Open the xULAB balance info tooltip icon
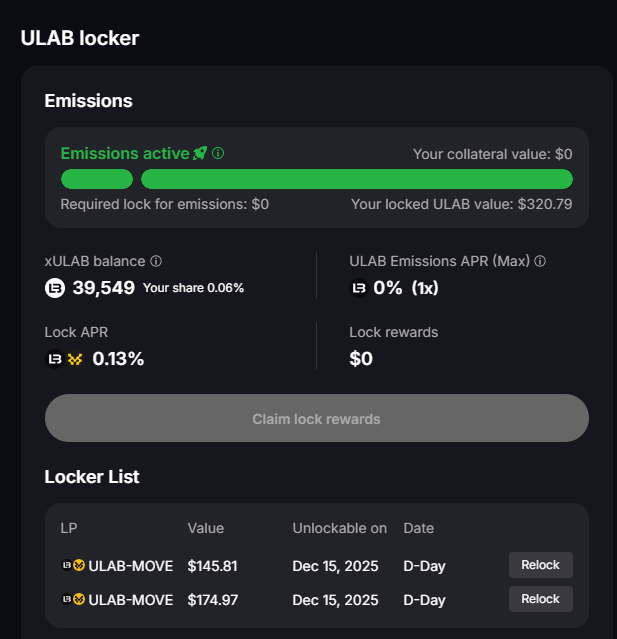Viewport: 617px width, 639px height. click(156, 261)
